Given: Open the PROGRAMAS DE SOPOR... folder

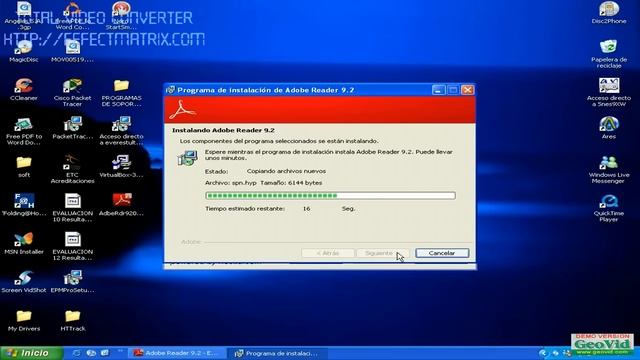Looking at the screenshot, I should click(121, 92).
